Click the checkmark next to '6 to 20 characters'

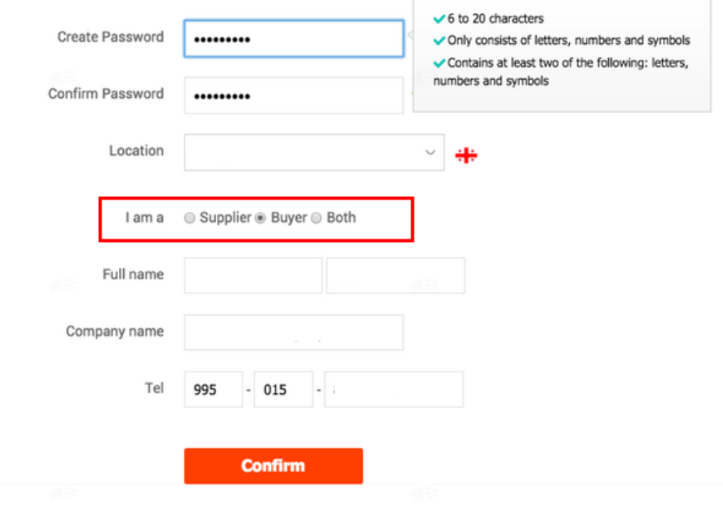point(439,19)
